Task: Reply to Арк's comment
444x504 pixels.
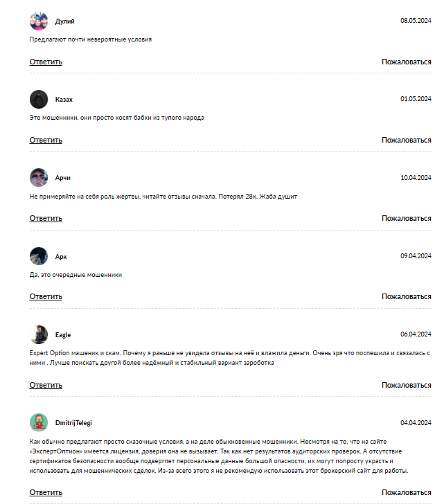Action: click(x=46, y=296)
